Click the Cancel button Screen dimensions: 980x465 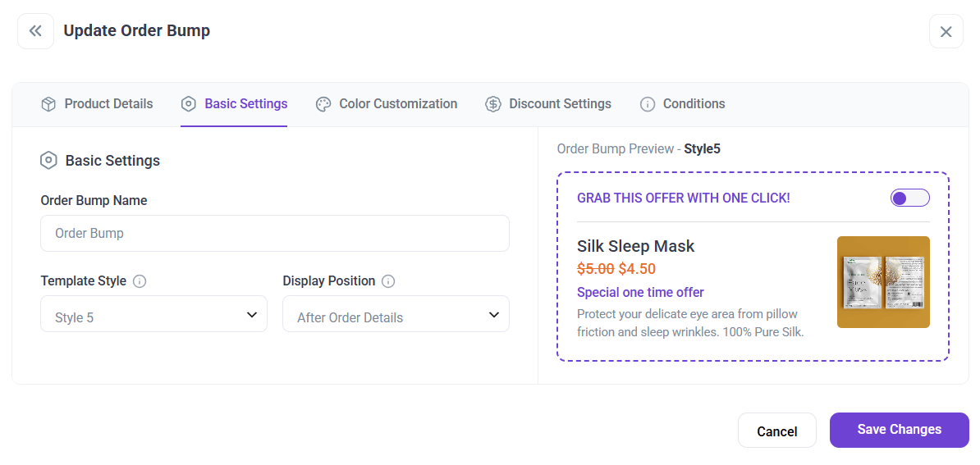pyautogui.click(x=777, y=431)
